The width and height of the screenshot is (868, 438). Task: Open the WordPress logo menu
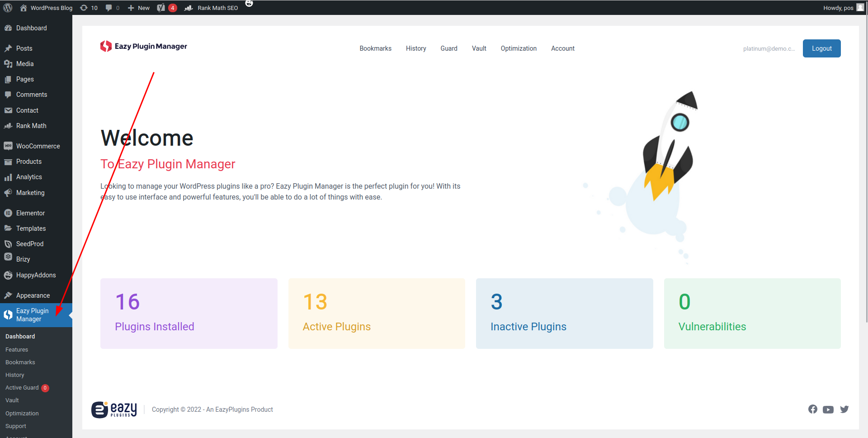(x=8, y=8)
